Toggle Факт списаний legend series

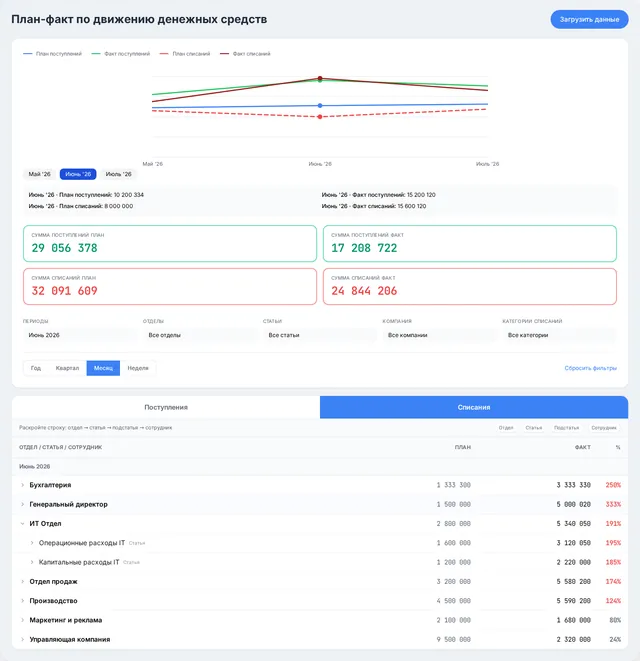[x=245, y=54]
